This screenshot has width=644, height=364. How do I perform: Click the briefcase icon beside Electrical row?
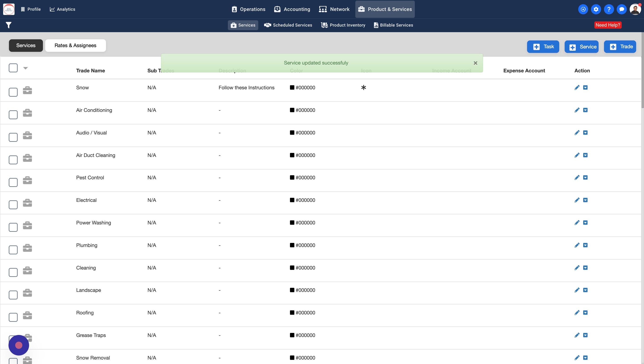(x=27, y=203)
